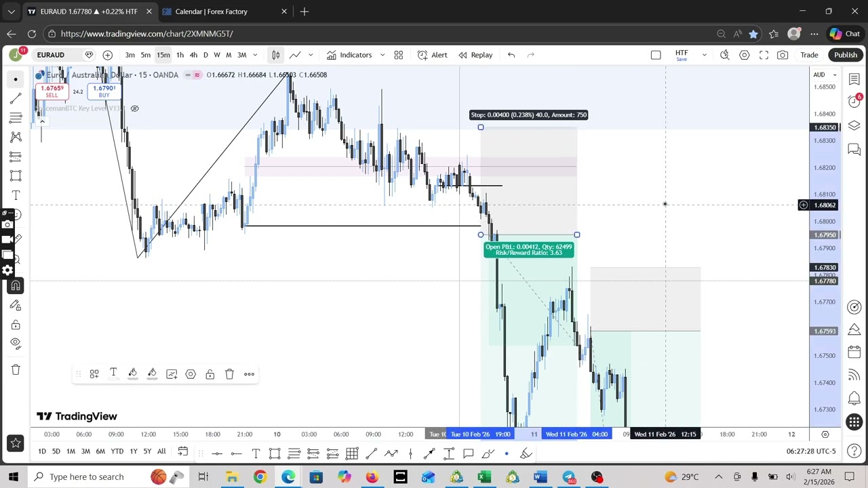Select the XABCD pattern tool

click(15, 137)
